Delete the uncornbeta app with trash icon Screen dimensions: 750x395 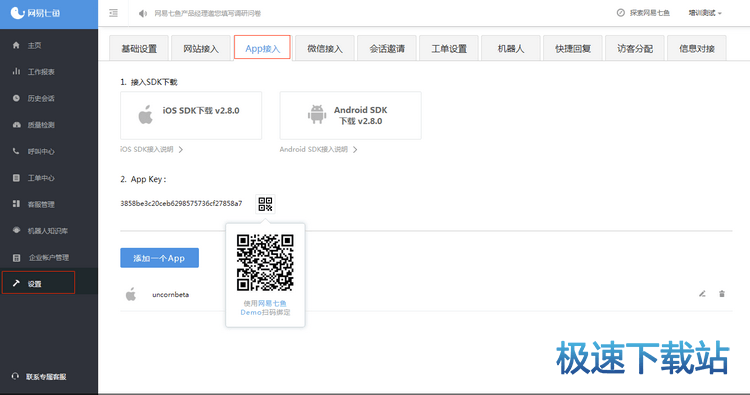click(x=722, y=294)
